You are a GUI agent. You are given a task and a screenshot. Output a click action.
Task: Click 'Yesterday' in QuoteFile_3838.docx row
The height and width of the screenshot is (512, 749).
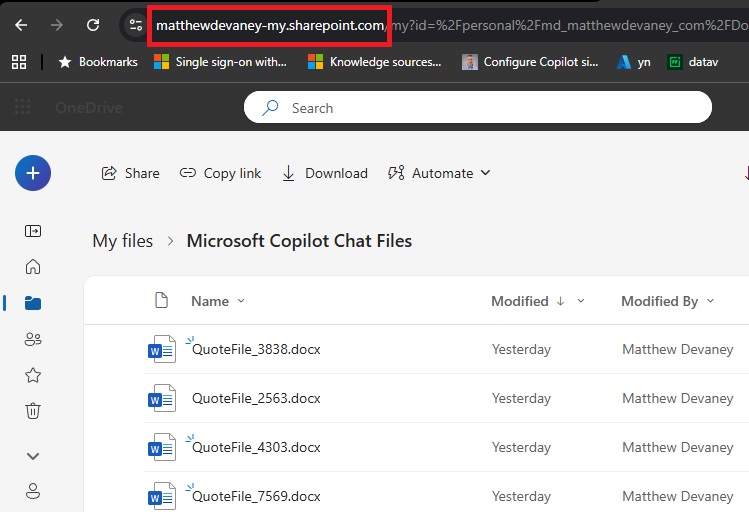pos(521,349)
